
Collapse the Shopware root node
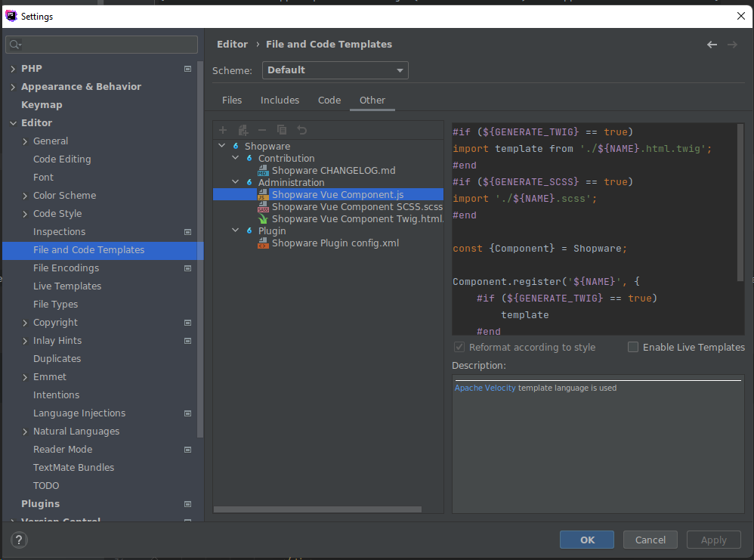click(x=221, y=146)
